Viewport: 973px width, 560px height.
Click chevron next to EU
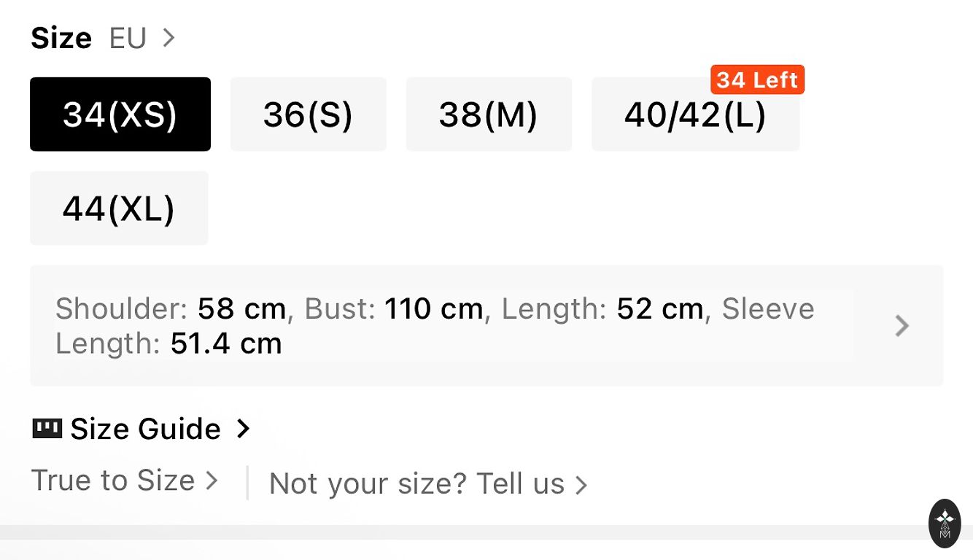coord(169,37)
